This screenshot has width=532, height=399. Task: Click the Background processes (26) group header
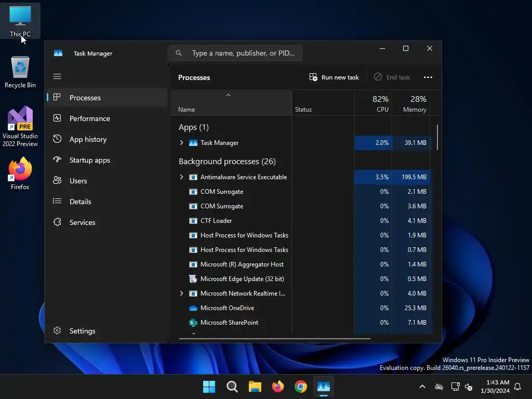coord(228,162)
